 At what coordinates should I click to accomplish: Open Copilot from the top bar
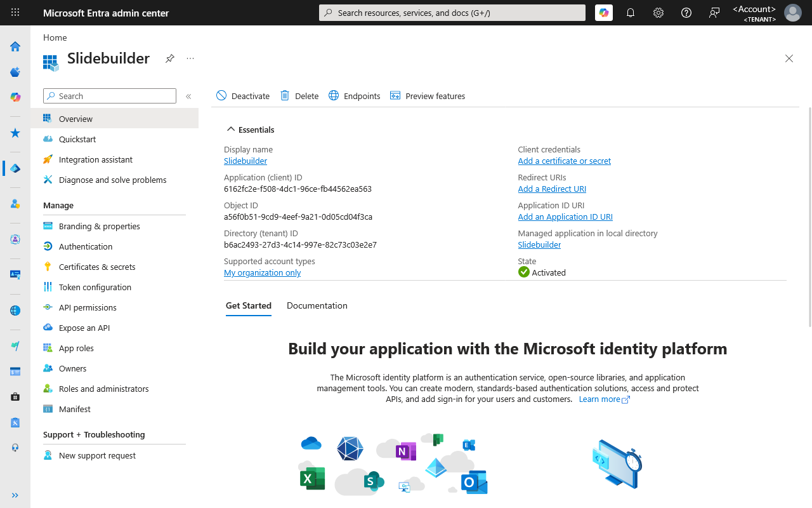click(x=604, y=13)
